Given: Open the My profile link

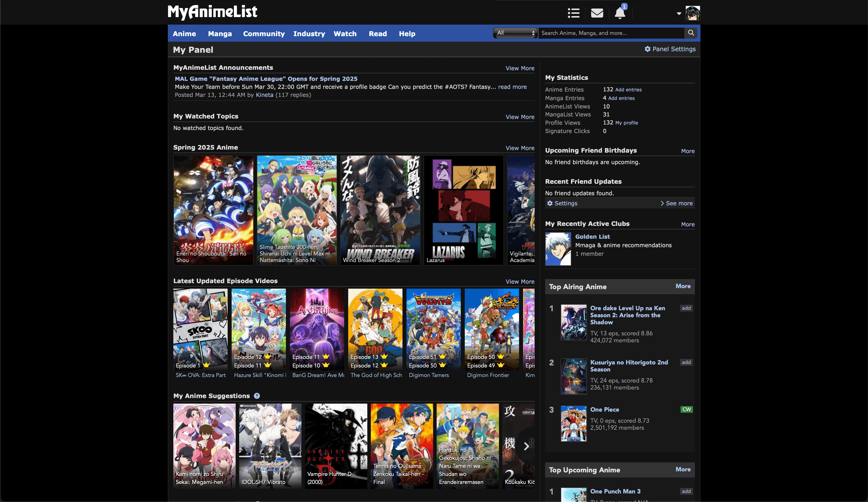Looking at the screenshot, I should tap(627, 123).
